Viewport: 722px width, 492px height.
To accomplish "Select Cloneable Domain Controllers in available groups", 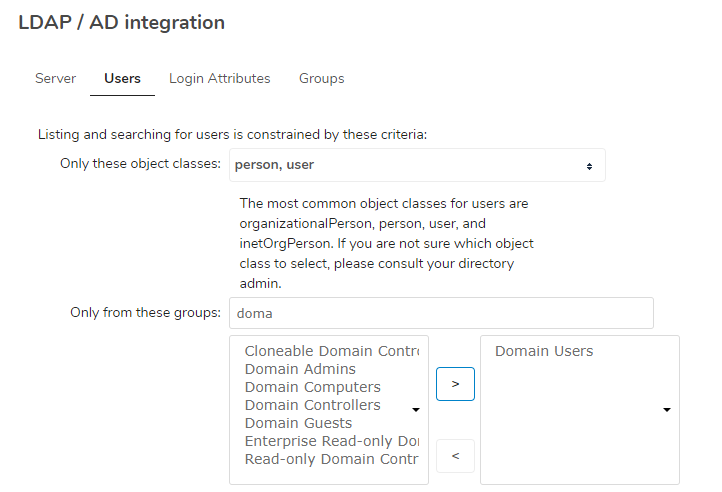I will tap(332, 351).
